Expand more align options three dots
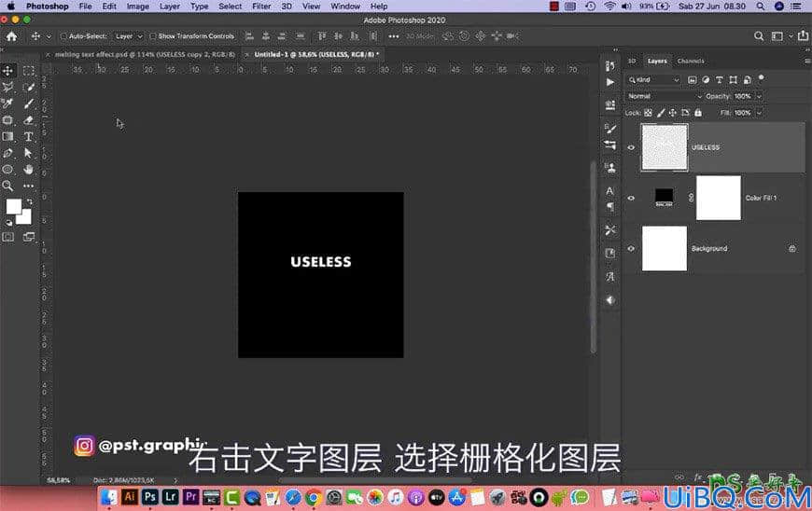This screenshot has height=511, width=812. click(x=394, y=36)
